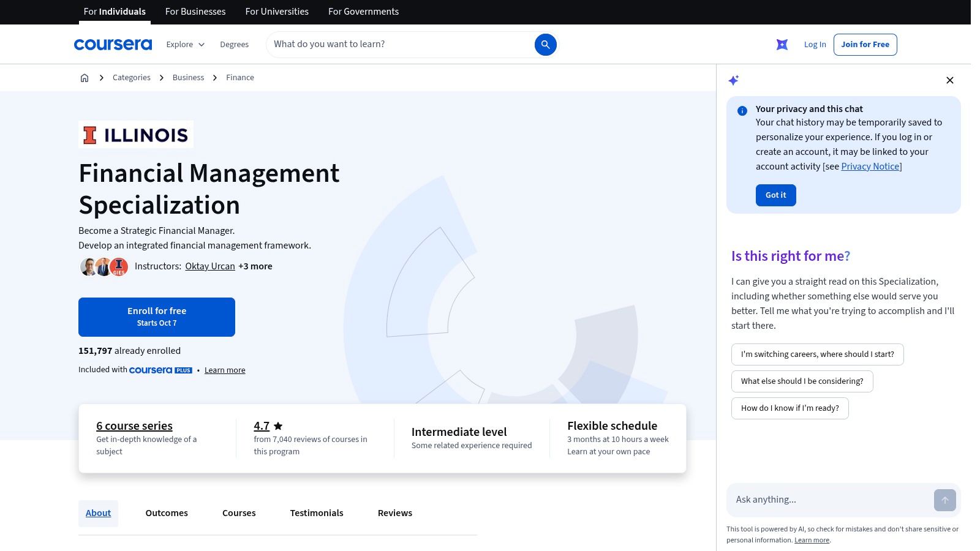
Task: Open the For Universities tab
Action: [x=277, y=12]
